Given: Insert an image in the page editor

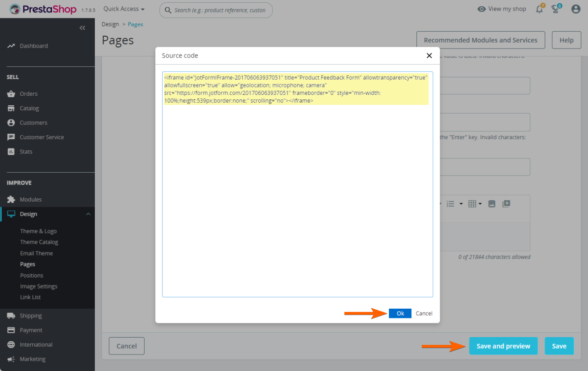Looking at the screenshot, I should pos(491,203).
